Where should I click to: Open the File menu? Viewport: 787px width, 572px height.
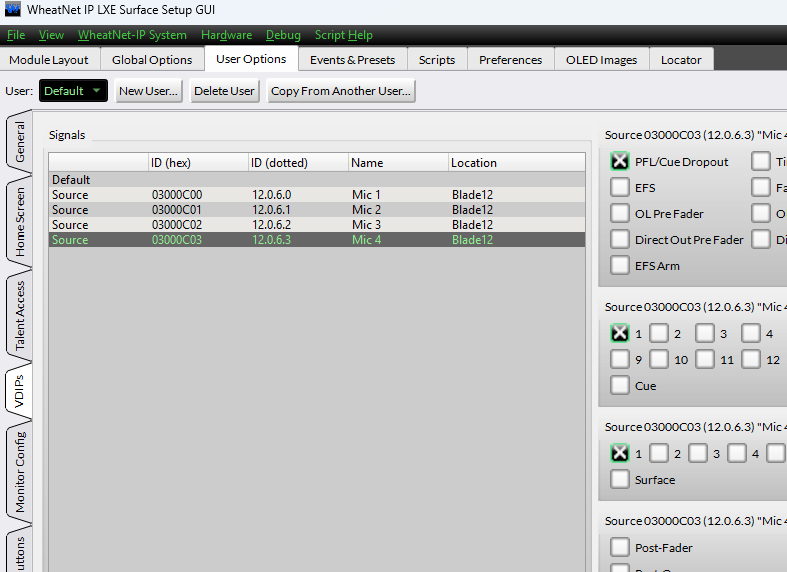tap(16, 35)
